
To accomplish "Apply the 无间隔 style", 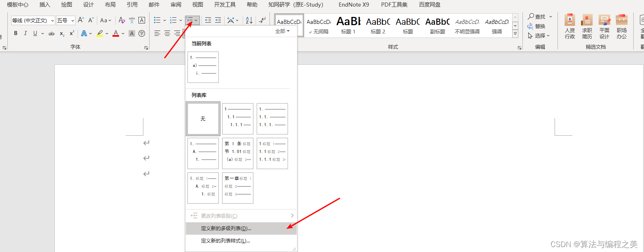I will [319, 25].
